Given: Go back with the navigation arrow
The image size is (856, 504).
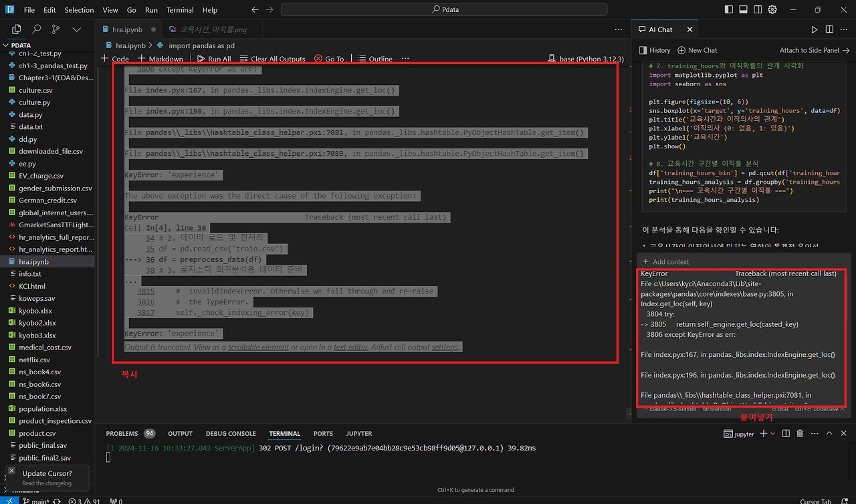Looking at the screenshot, I should point(254,10).
